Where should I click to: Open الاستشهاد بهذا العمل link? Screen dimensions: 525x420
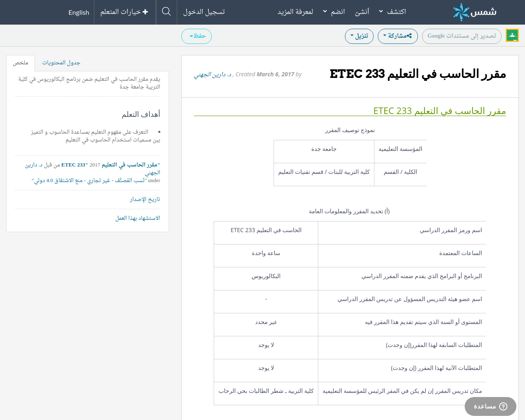click(138, 218)
